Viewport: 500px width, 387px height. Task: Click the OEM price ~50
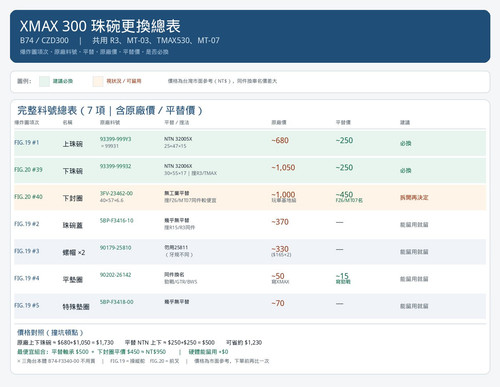tap(278, 276)
